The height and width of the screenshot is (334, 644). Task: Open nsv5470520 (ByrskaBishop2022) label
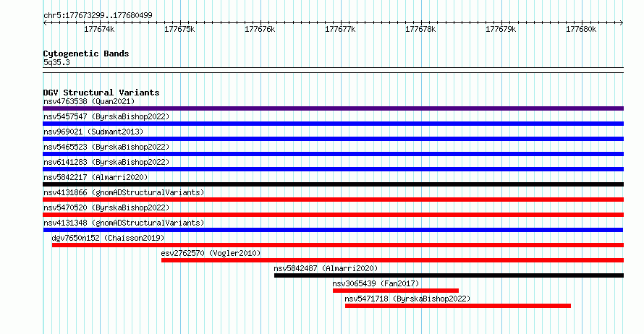[106, 207]
